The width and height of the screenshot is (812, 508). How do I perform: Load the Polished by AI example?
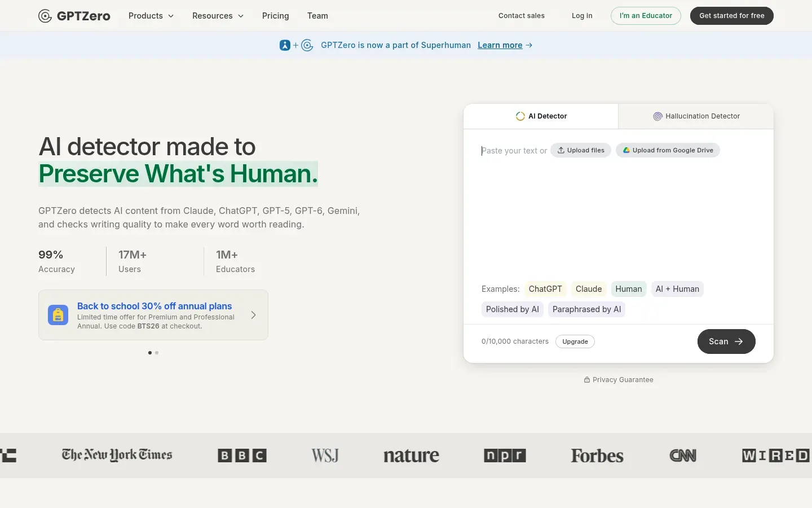click(x=513, y=309)
